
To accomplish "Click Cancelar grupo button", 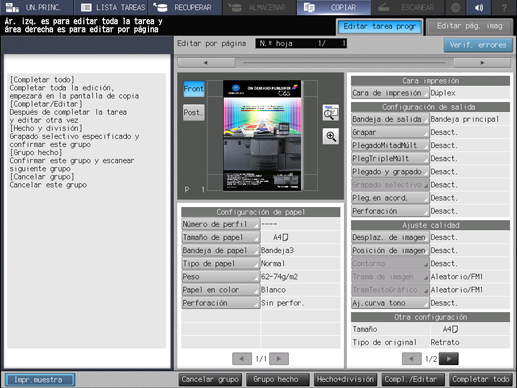I will [x=210, y=380].
